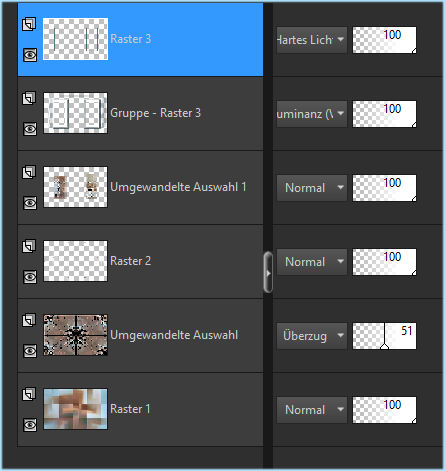The width and height of the screenshot is (445, 471).
Task: Select the Umgewandelte Auswahl 1 layer name
Action: coord(178,187)
